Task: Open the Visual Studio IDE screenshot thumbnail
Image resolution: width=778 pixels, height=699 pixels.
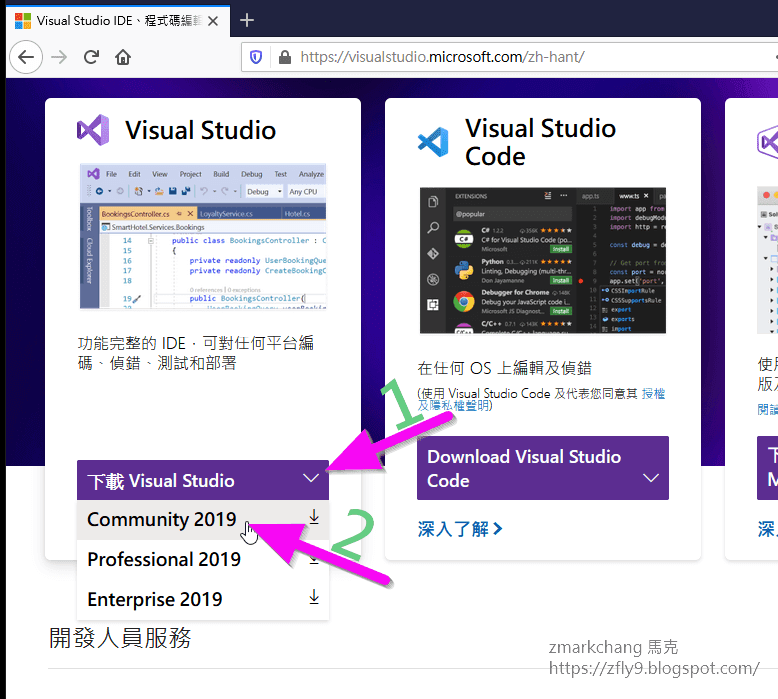Action: pyautogui.click(x=203, y=236)
